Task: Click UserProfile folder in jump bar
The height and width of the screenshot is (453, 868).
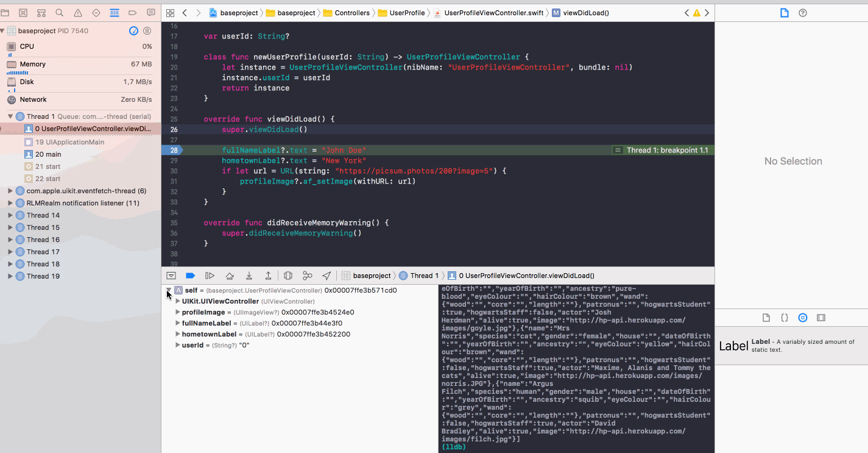Action: [401, 13]
